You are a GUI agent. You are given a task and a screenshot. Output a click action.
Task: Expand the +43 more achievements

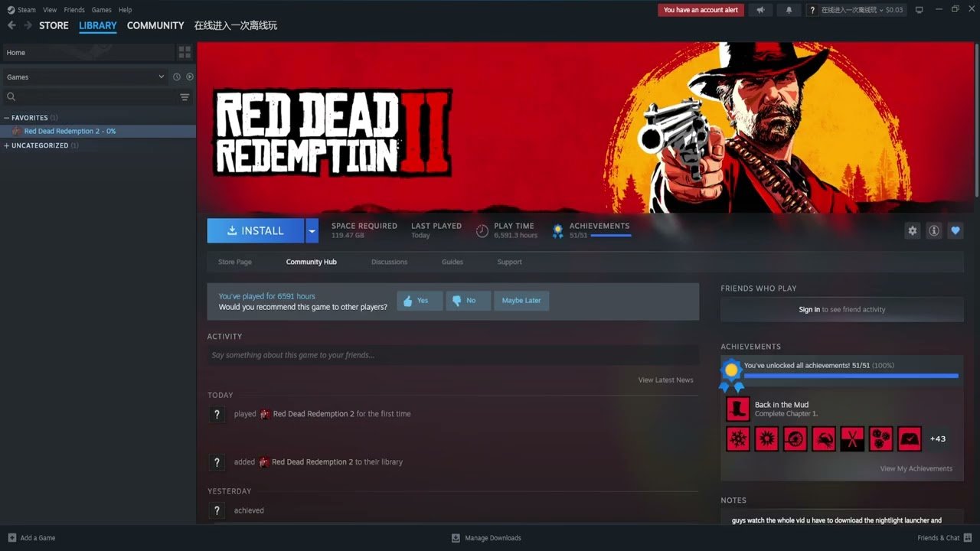pos(938,439)
